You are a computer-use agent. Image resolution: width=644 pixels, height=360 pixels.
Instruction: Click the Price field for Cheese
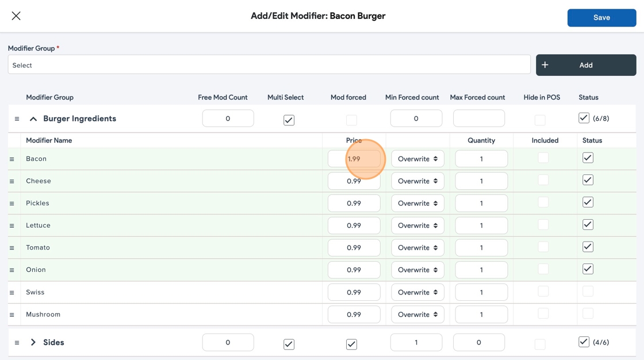[354, 181]
